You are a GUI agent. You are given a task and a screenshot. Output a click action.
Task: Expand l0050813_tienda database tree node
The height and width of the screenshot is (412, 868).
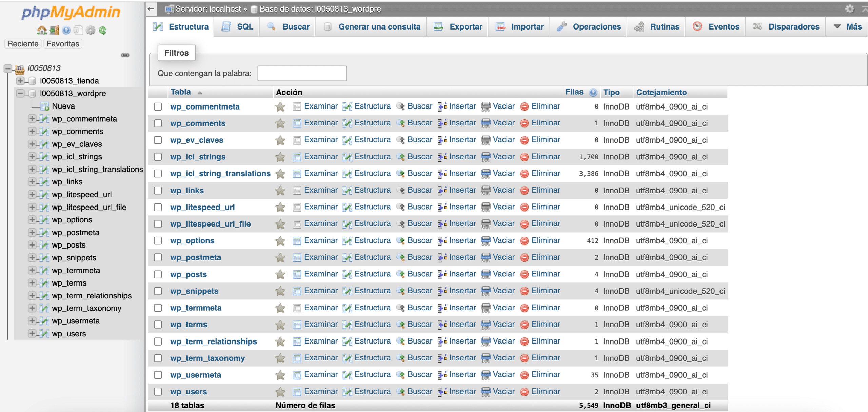pos(20,81)
